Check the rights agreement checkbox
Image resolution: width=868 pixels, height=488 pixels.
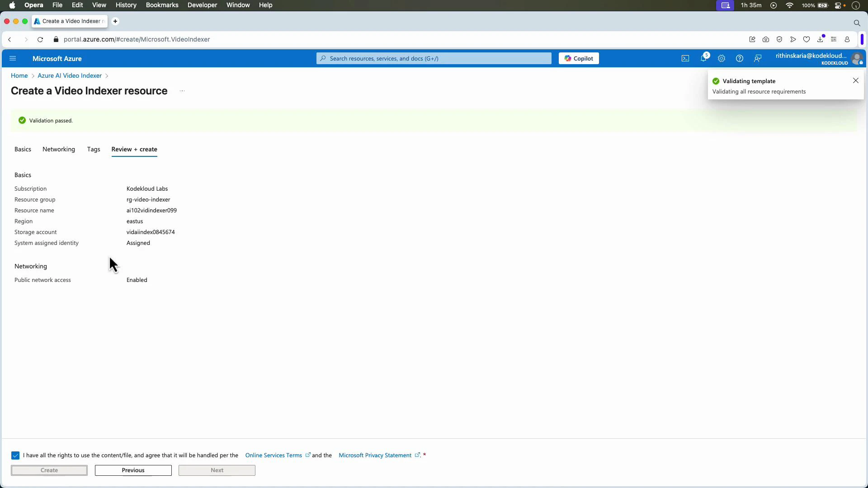pyautogui.click(x=16, y=455)
